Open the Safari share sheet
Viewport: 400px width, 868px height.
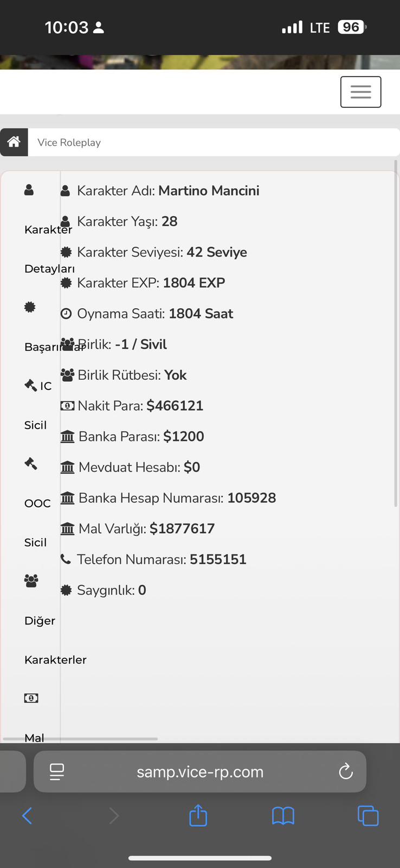(x=198, y=815)
